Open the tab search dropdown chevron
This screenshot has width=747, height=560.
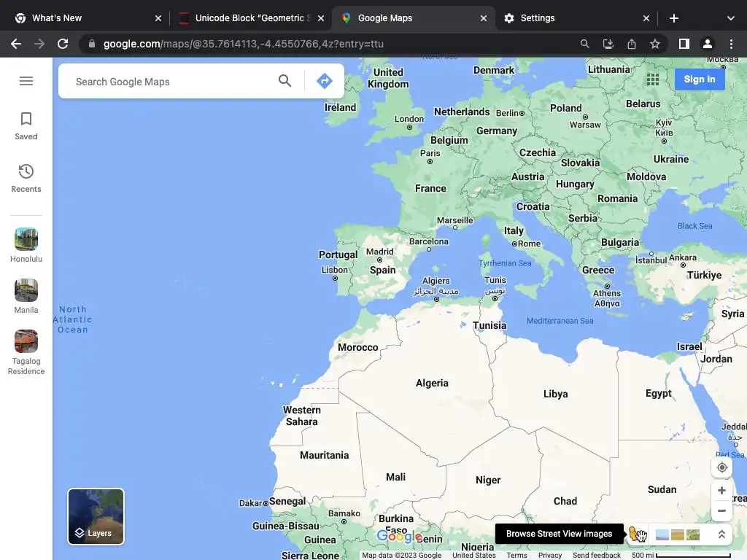(x=731, y=18)
